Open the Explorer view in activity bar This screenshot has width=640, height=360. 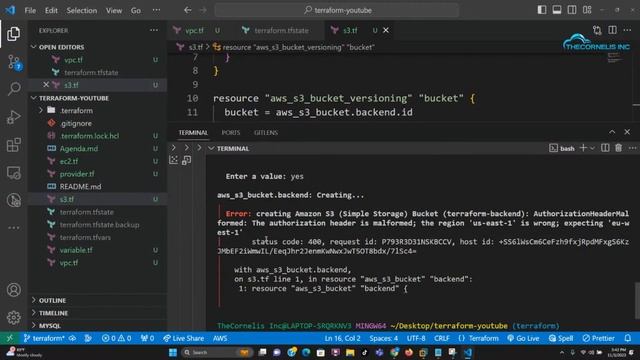[x=13, y=34]
